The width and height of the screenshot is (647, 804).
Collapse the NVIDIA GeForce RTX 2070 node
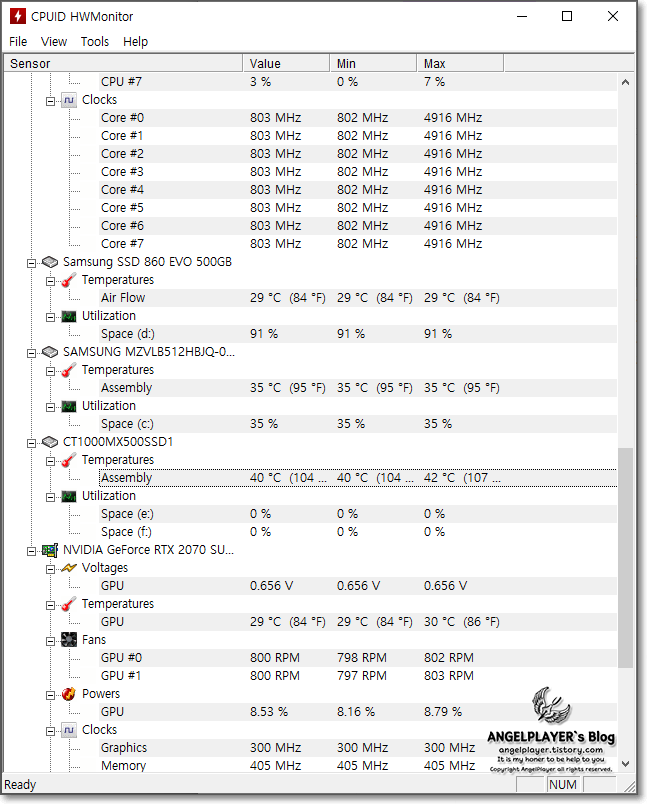[x=31, y=551]
